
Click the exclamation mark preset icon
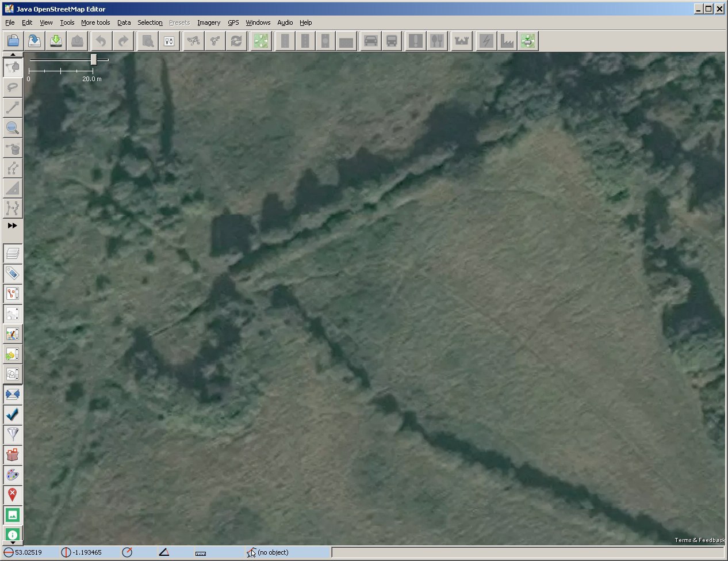tap(415, 41)
